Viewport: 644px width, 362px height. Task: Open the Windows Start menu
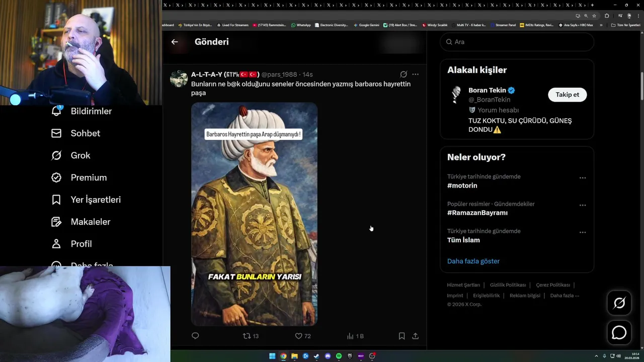[x=272, y=356]
